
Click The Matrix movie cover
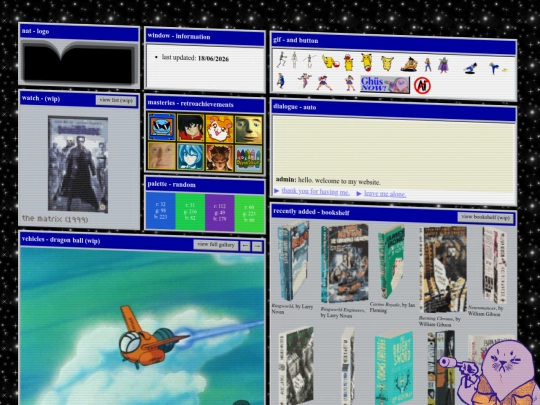point(78,164)
